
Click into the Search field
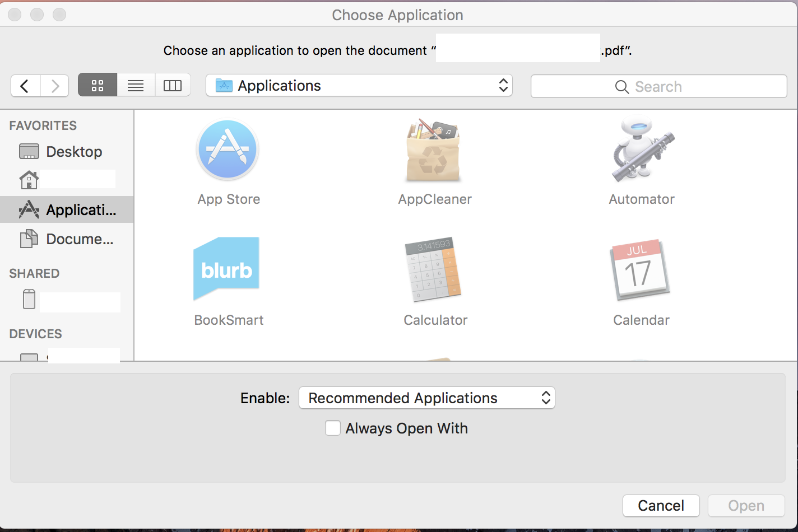pyautogui.click(x=658, y=86)
